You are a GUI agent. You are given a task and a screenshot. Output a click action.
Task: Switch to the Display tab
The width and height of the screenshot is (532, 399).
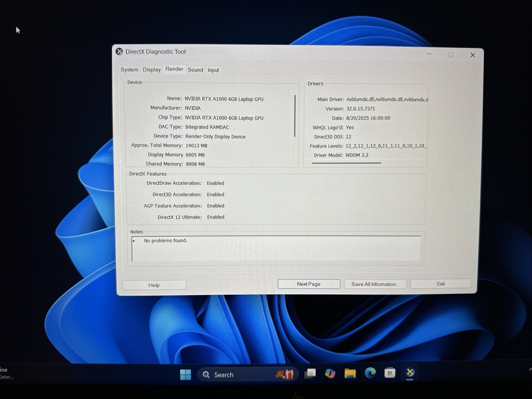click(x=152, y=70)
